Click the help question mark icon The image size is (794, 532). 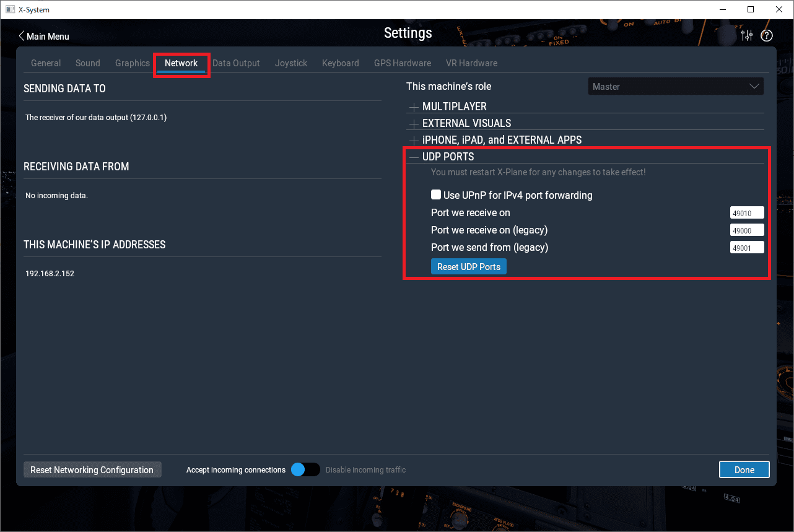(767, 36)
